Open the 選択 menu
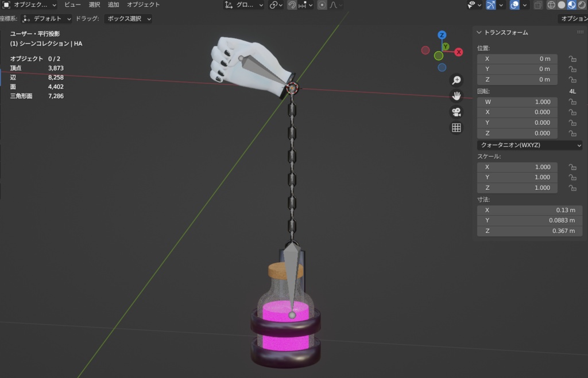The image size is (588, 378). tap(94, 5)
